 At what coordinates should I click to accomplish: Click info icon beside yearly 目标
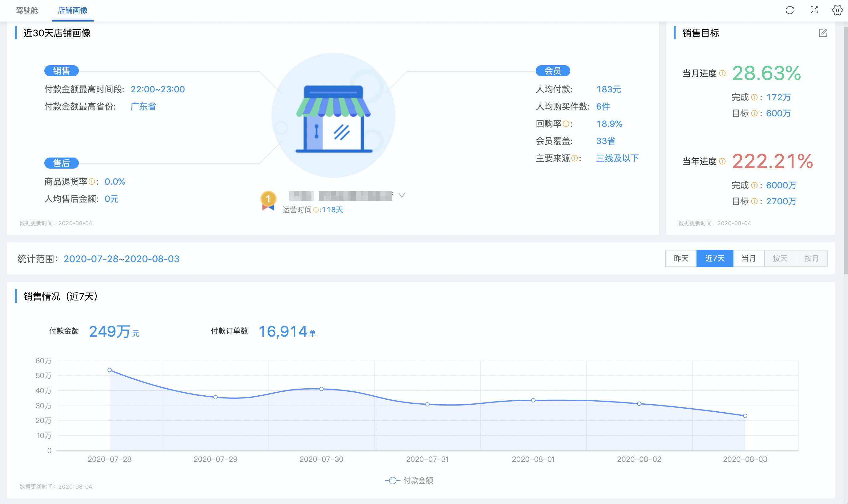[754, 202]
